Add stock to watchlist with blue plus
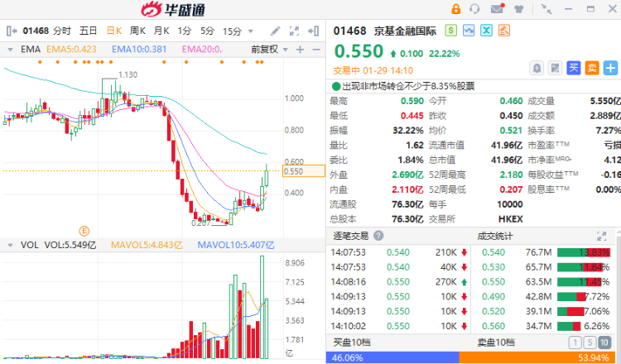This screenshot has height=364, width=621. coord(610,68)
